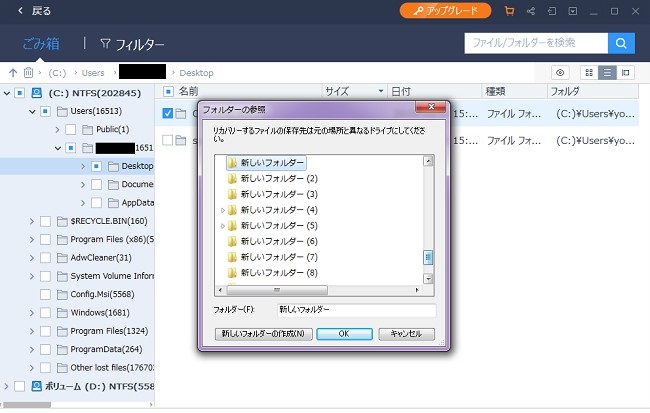Click the search magnifier button
Screen dimensions: 650x413
point(621,43)
